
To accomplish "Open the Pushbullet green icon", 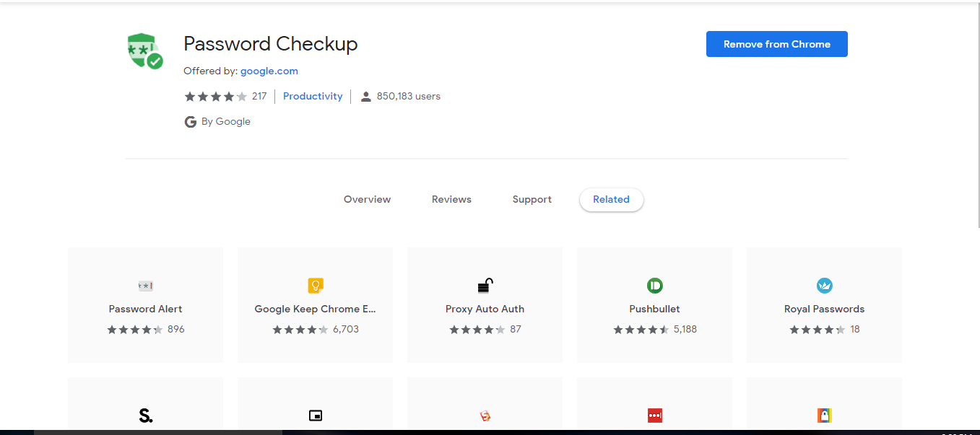I will point(655,286).
